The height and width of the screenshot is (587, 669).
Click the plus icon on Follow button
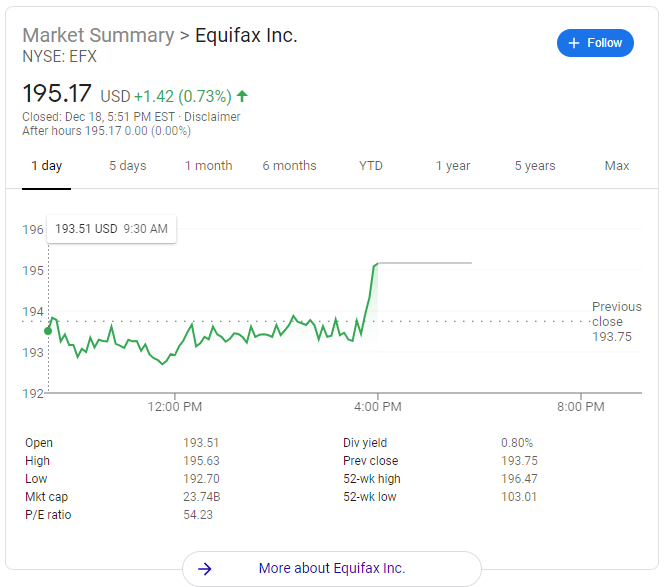pos(574,43)
